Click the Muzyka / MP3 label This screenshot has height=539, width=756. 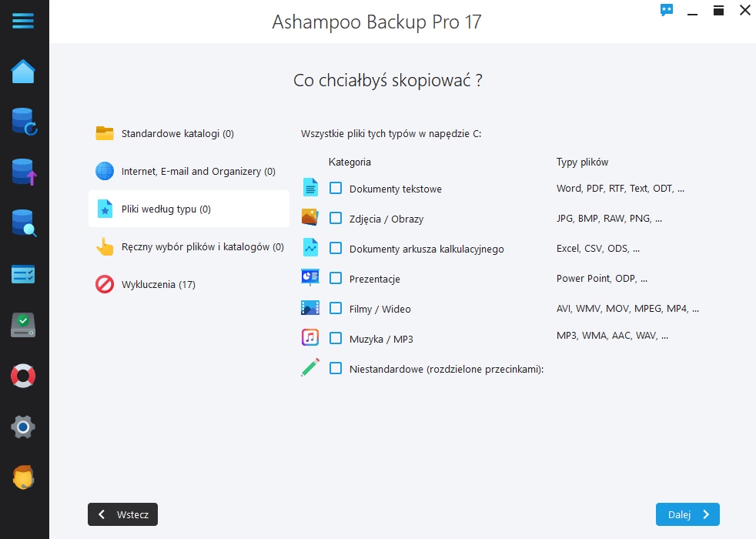(381, 339)
